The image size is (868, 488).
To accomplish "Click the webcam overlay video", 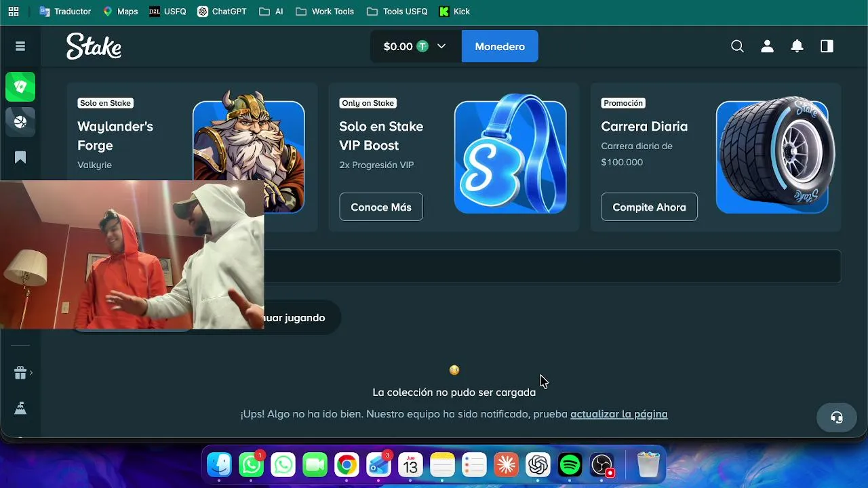I will 132,255.
